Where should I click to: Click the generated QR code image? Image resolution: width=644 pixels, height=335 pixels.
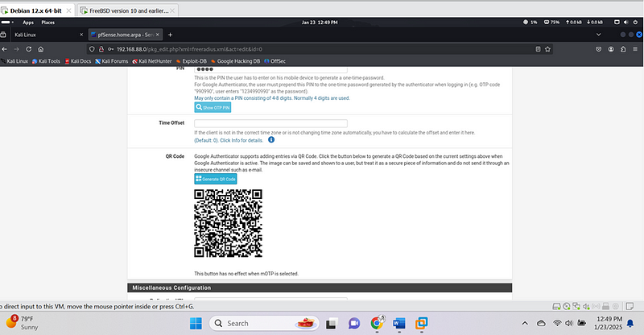tap(229, 223)
